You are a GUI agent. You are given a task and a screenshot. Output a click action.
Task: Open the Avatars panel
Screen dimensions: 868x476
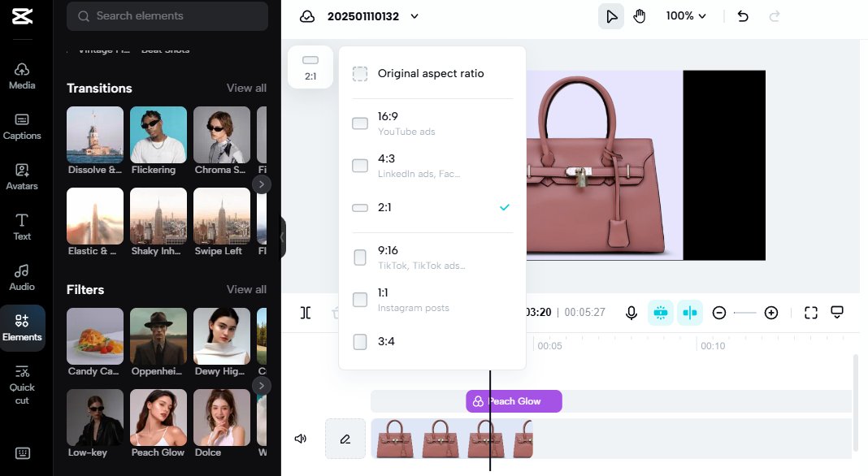pyautogui.click(x=22, y=177)
